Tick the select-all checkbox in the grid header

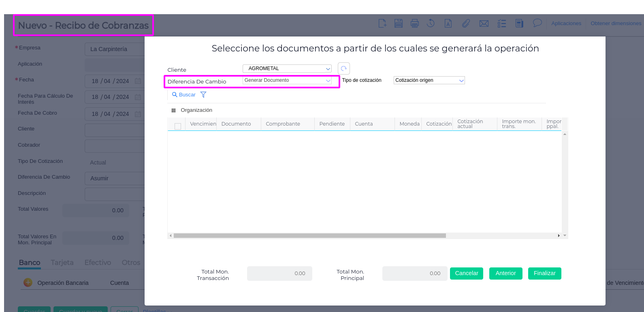pyautogui.click(x=178, y=126)
